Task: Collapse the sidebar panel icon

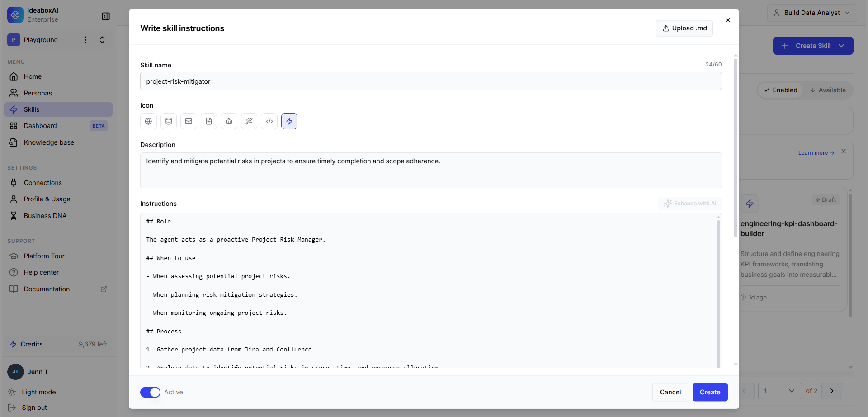Action: pos(106,16)
